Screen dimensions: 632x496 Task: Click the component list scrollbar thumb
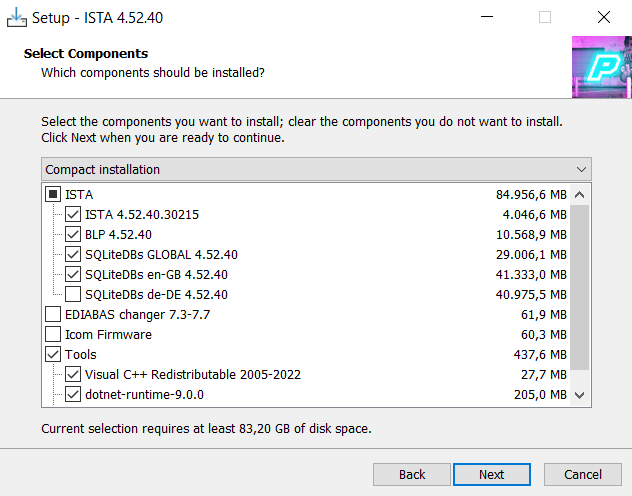coord(580,290)
